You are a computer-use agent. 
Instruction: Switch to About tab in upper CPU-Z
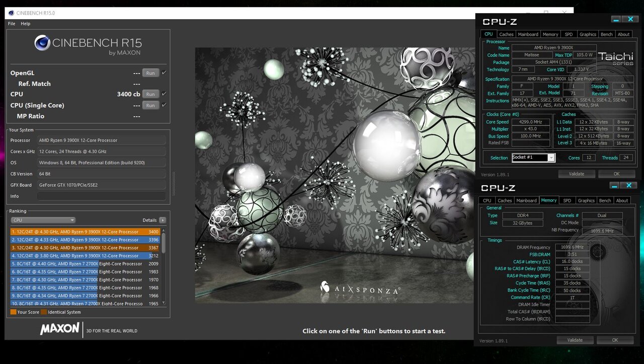624,34
